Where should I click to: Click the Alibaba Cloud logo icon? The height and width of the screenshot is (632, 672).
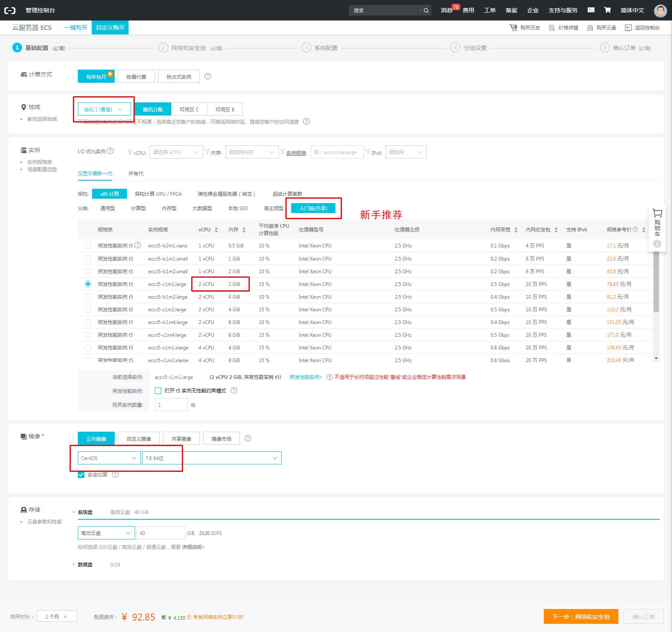(x=10, y=10)
